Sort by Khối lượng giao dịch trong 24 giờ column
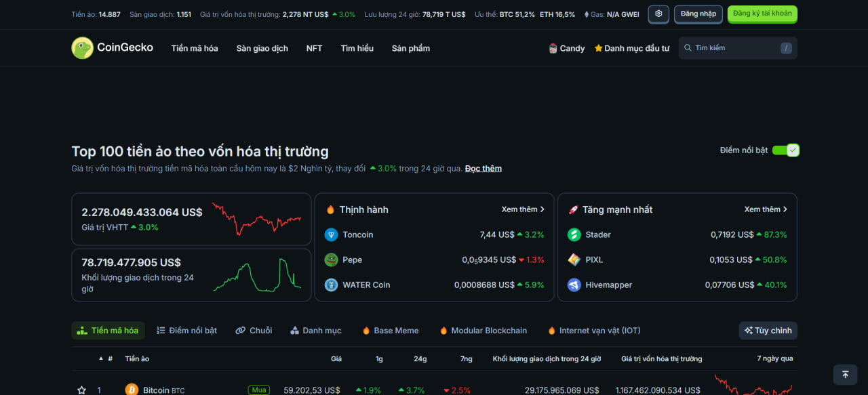The image size is (868, 395). pos(547,359)
